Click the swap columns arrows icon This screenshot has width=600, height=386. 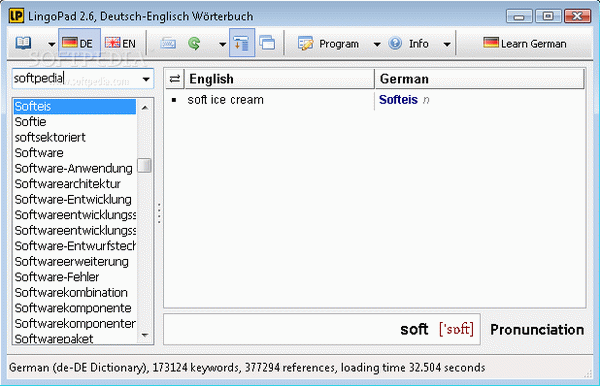click(174, 79)
